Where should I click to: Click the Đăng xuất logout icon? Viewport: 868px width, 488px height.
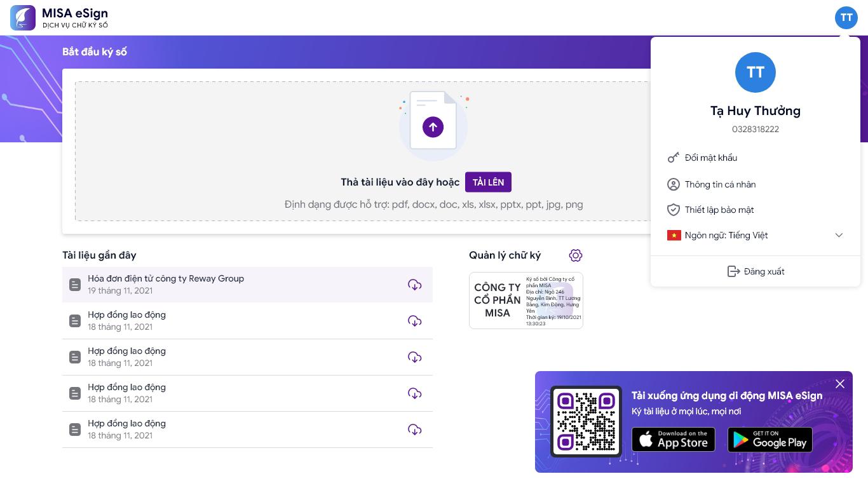click(x=733, y=271)
